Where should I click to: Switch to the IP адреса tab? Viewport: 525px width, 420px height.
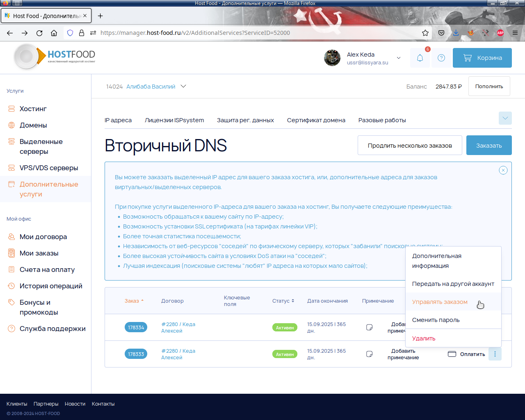(x=118, y=120)
